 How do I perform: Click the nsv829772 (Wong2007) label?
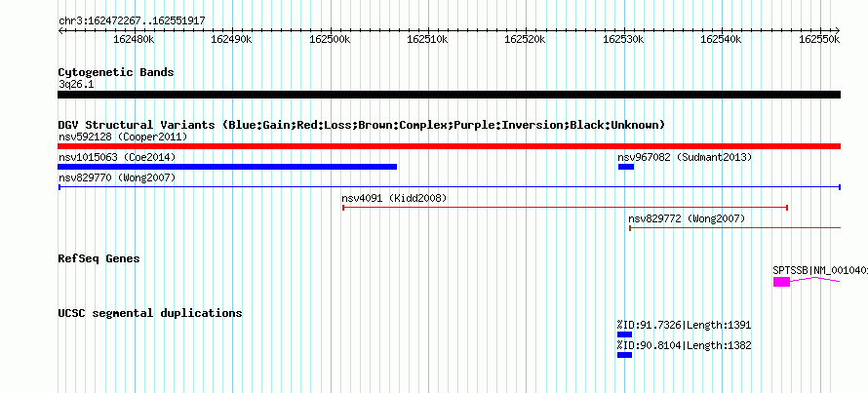(687, 218)
